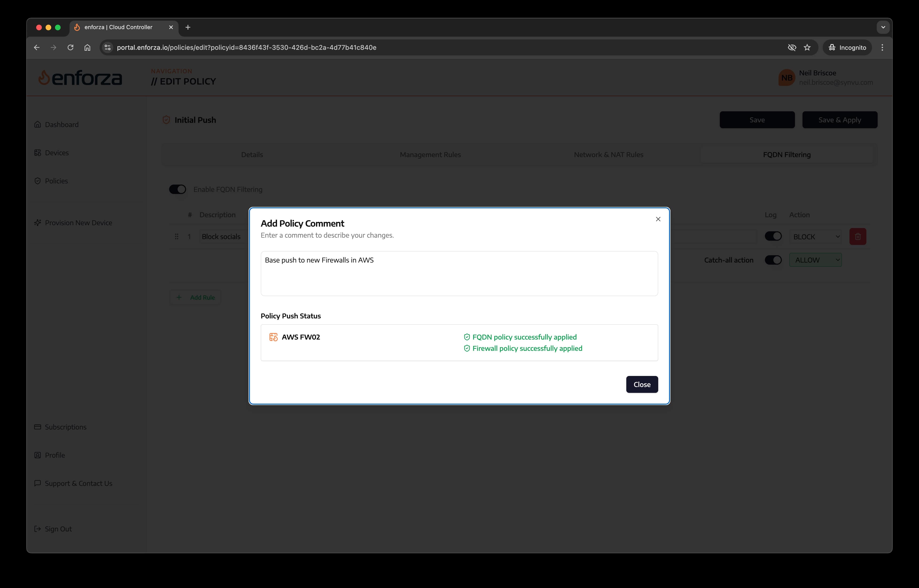Expand the tab search dropdown
The image size is (919, 588).
click(x=883, y=27)
